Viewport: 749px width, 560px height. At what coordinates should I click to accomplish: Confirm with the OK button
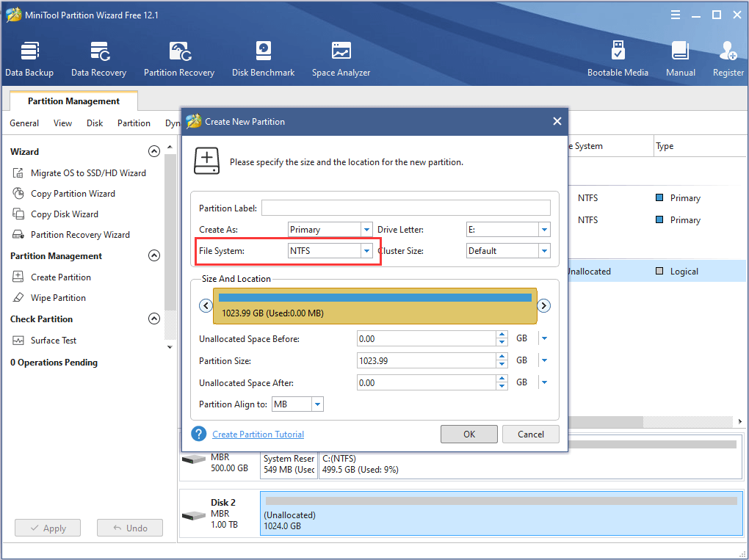(469, 434)
